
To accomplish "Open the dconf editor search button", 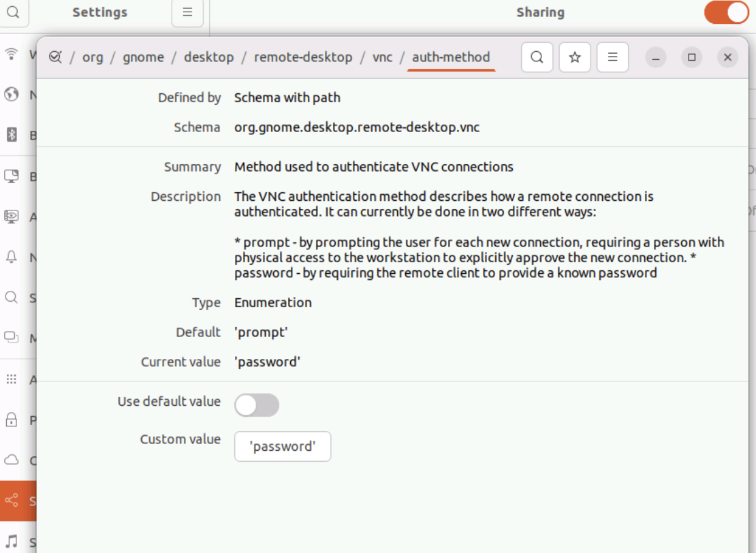I will (x=537, y=57).
